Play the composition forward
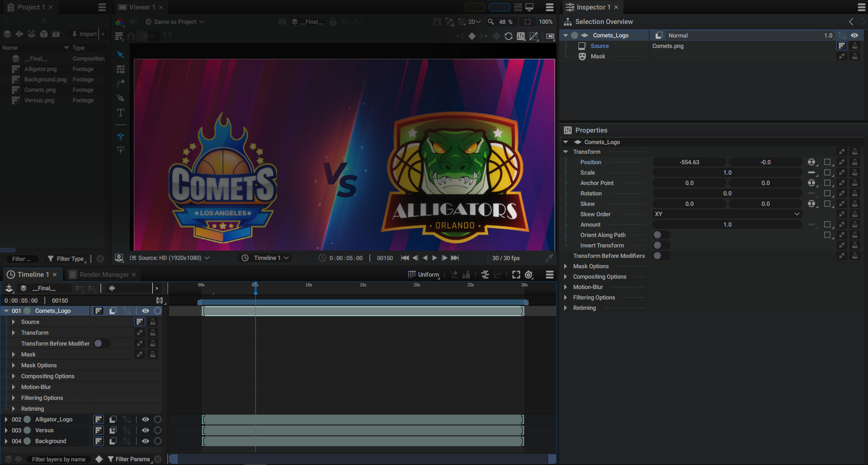Image resolution: width=868 pixels, height=465 pixels. coord(434,258)
